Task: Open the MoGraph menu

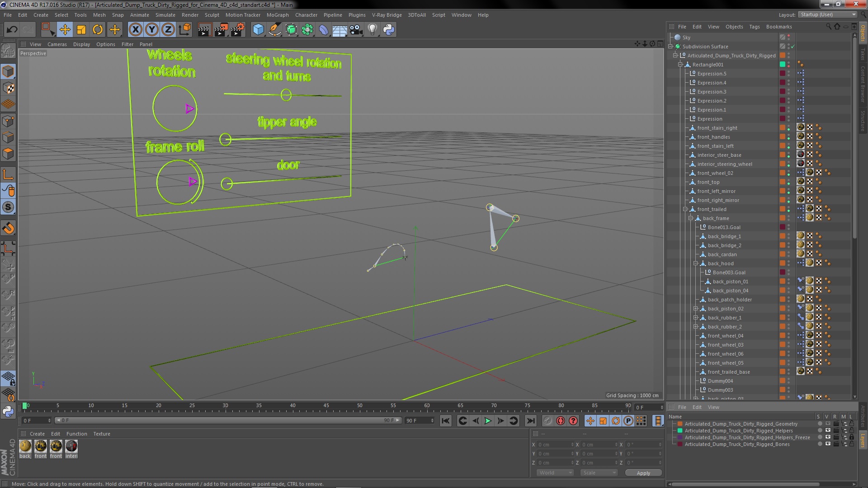Action: [x=278, y=15]
